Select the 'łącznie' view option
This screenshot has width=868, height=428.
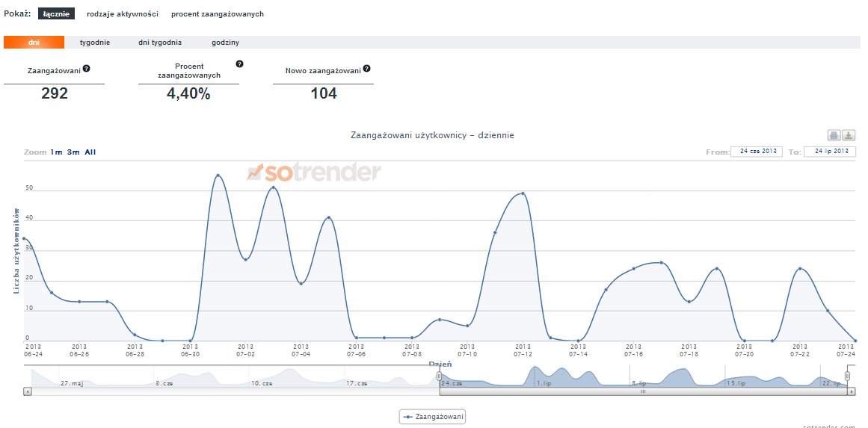click(x=56, y=14)
